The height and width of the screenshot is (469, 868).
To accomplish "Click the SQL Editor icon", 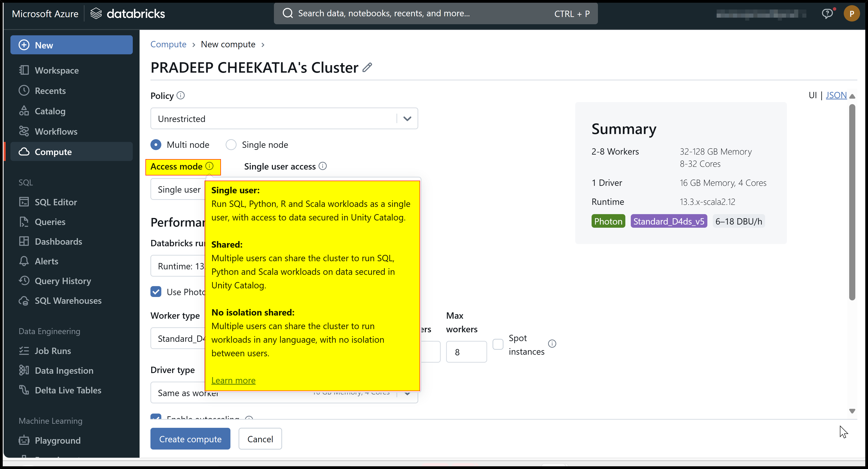I will point(24,202).
